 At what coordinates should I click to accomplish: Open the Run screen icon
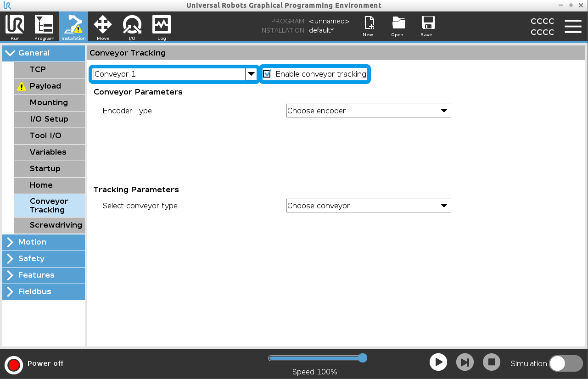coord(15,26)
